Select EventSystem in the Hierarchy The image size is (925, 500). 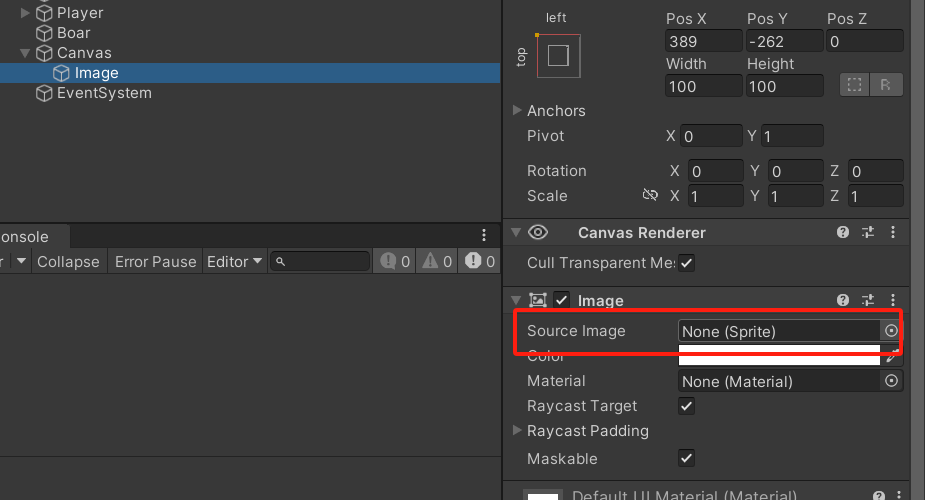[104, 93]
